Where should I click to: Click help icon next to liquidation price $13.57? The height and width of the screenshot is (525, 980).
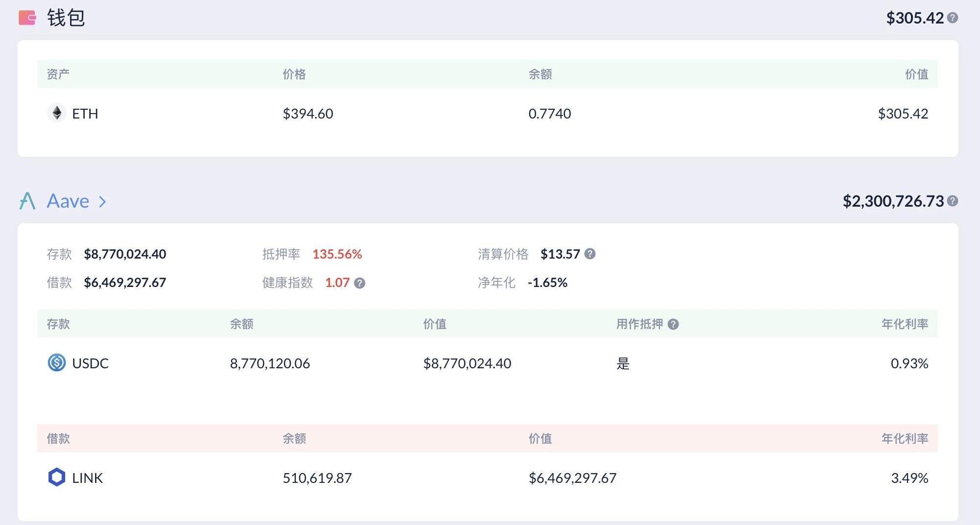[x=590, y=254]
